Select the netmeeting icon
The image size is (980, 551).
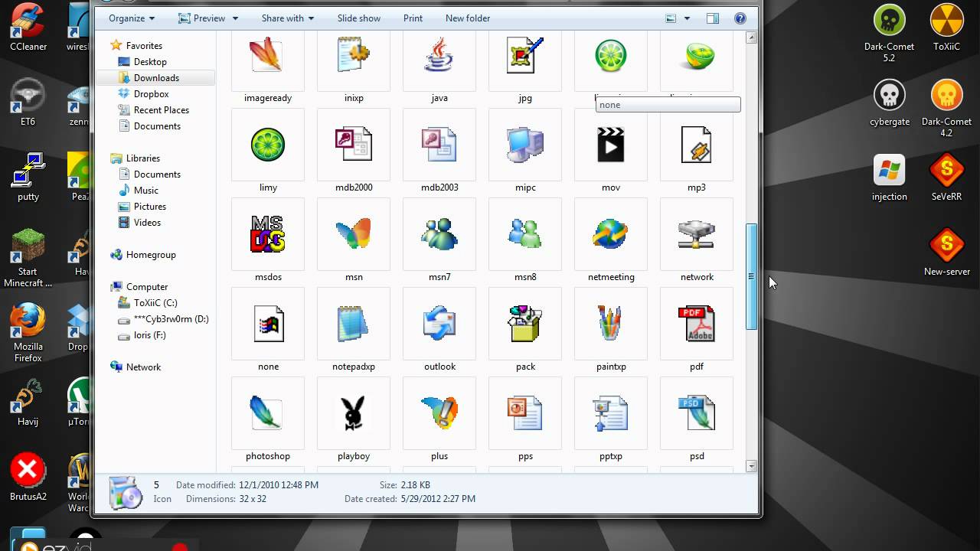(x=610, y=234)
